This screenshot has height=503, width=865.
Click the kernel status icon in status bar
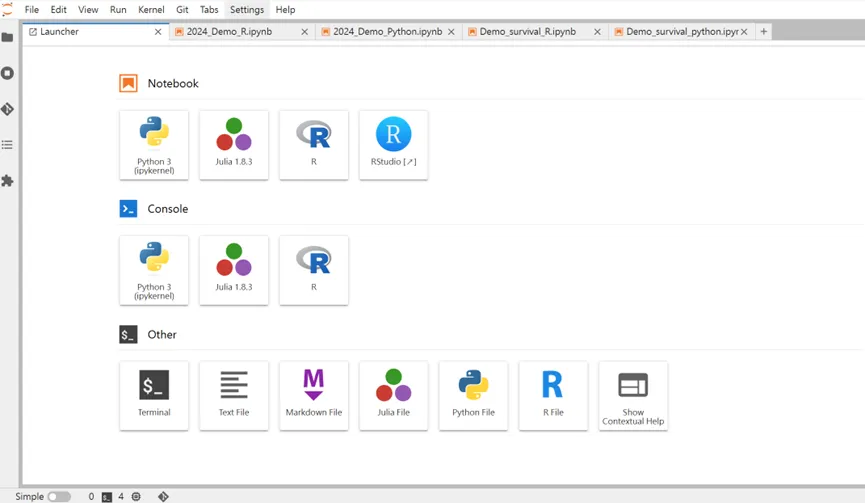click(136, 496)
